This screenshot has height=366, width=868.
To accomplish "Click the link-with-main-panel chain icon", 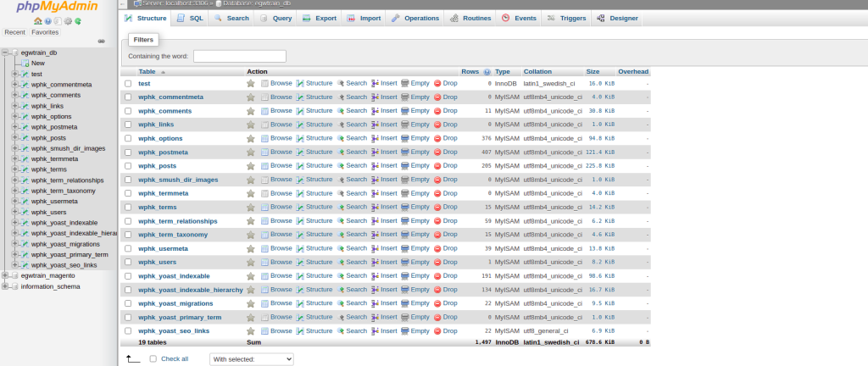I will 102,41.
